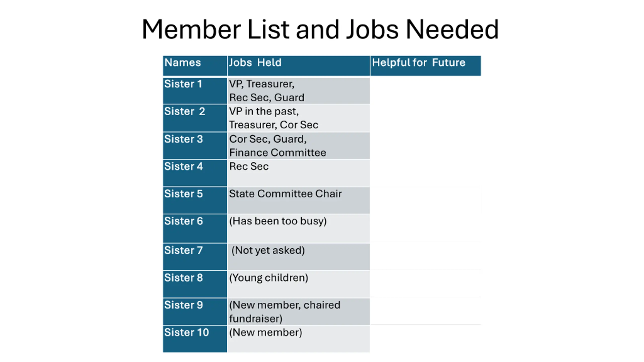Click the slide title Member List and Jobs Needed

pyautogui.click(x=320, y=29)
